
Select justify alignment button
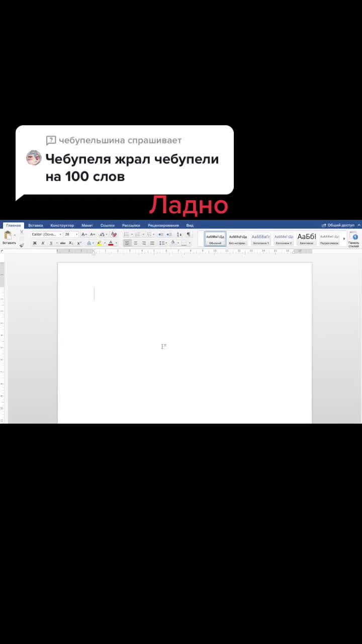point(152,243)
